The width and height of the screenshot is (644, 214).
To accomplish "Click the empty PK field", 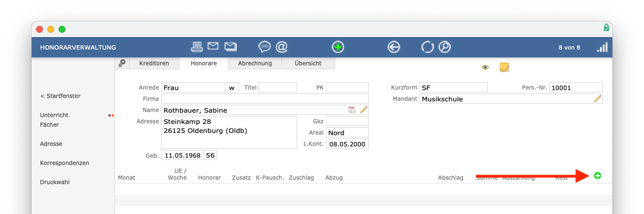I will [x=347, y=87].
